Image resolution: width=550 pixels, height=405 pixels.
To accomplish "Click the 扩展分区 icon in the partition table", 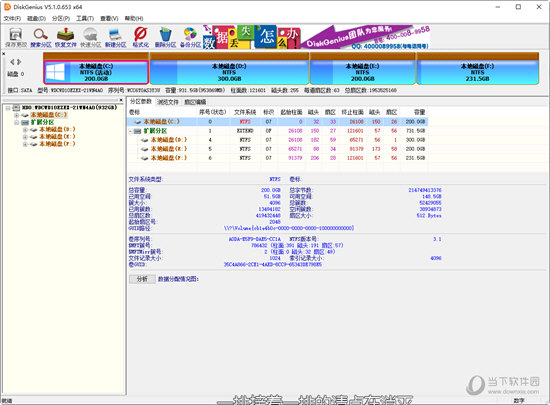I will pos(138,131).
